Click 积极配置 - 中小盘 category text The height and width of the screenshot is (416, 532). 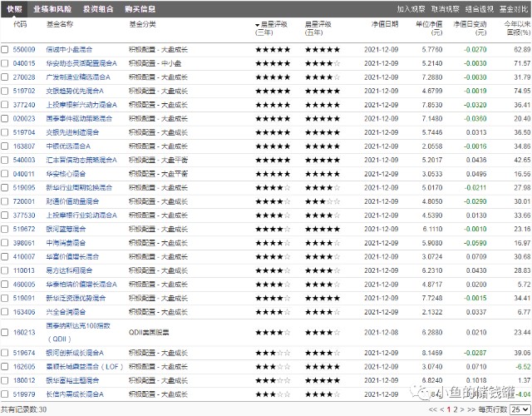pyautogui.click(x=155, y=63)
